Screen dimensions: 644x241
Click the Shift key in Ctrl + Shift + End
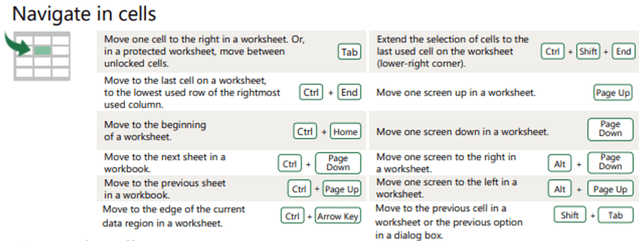[x=588, y=52]
